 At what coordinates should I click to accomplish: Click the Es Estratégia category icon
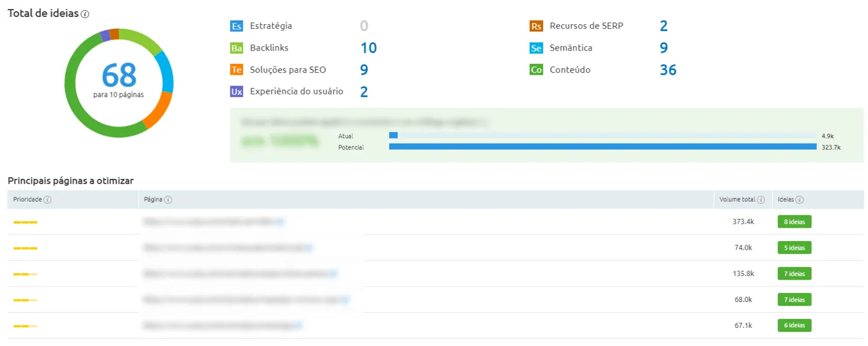236,26
